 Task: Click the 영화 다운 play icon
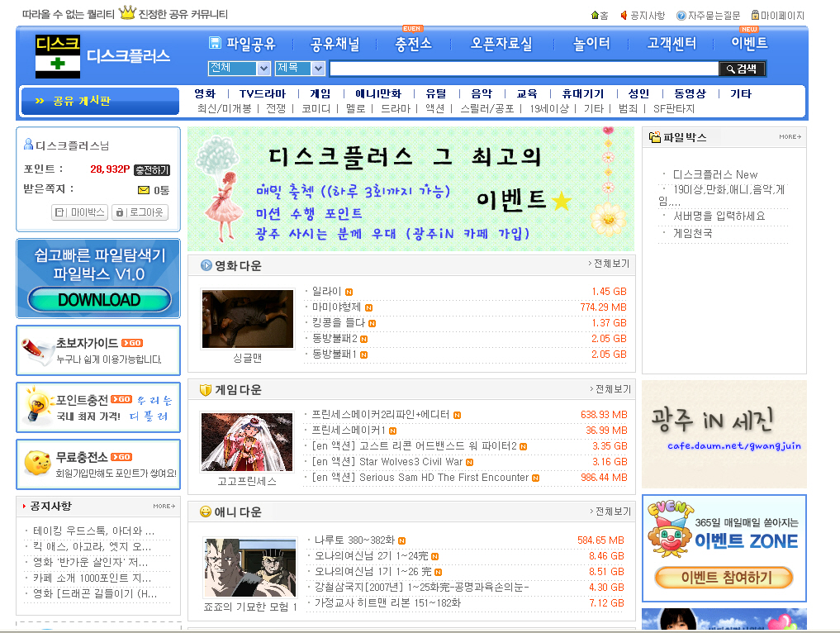206,265
